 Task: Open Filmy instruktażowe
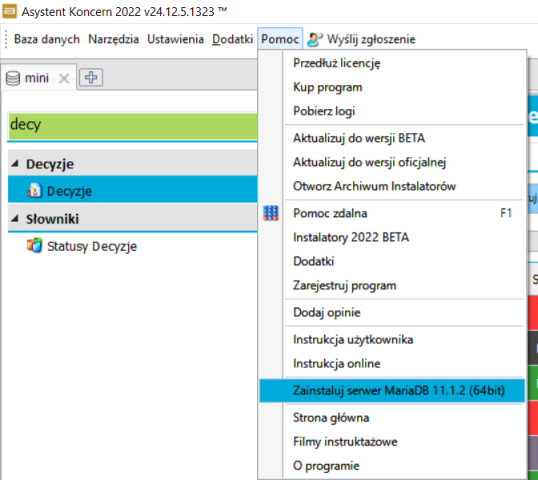coord(392,442)
